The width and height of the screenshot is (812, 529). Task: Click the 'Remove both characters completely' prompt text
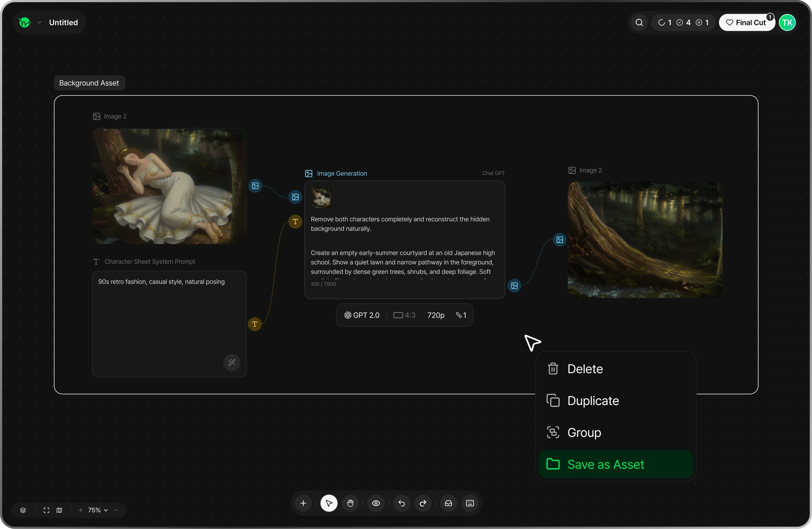pyautogui.click(x=400, y=224)
